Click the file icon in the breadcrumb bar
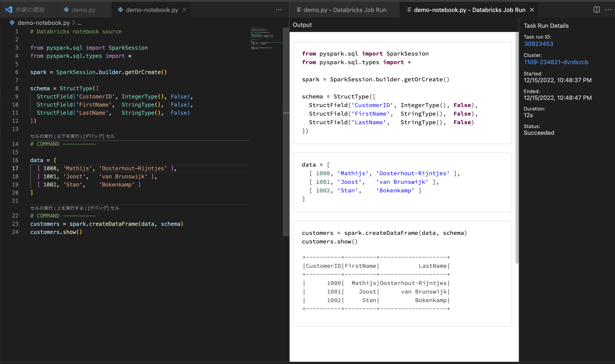 [x=12, y=23]
